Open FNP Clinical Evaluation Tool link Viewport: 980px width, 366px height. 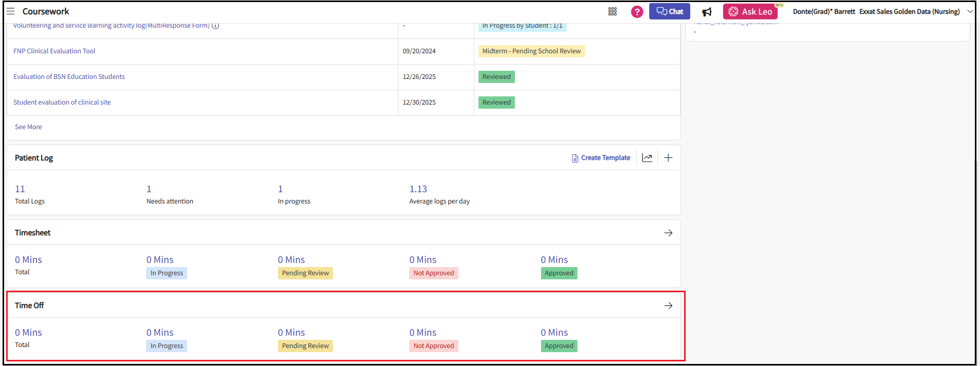[x=54, y=51]
